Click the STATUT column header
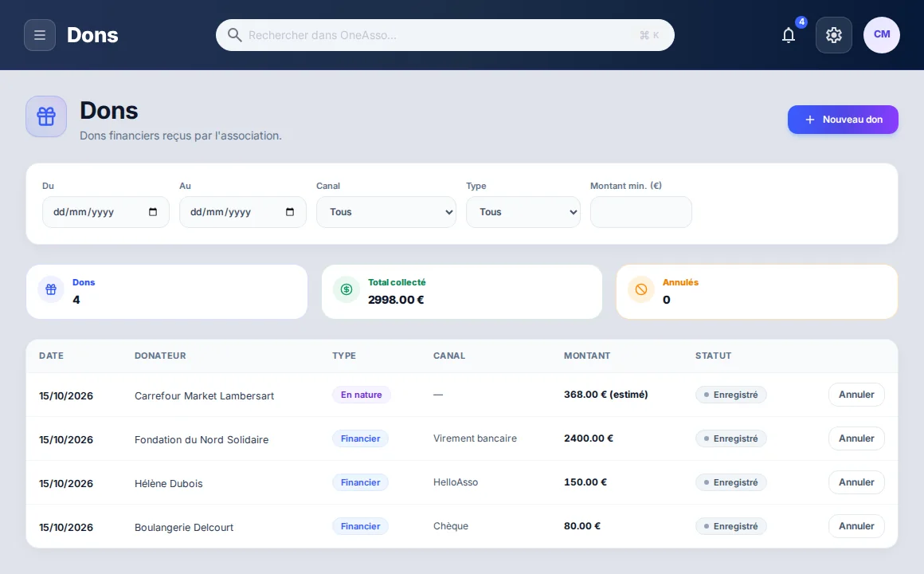Screen dimensions: 924x574 (713, 356)
